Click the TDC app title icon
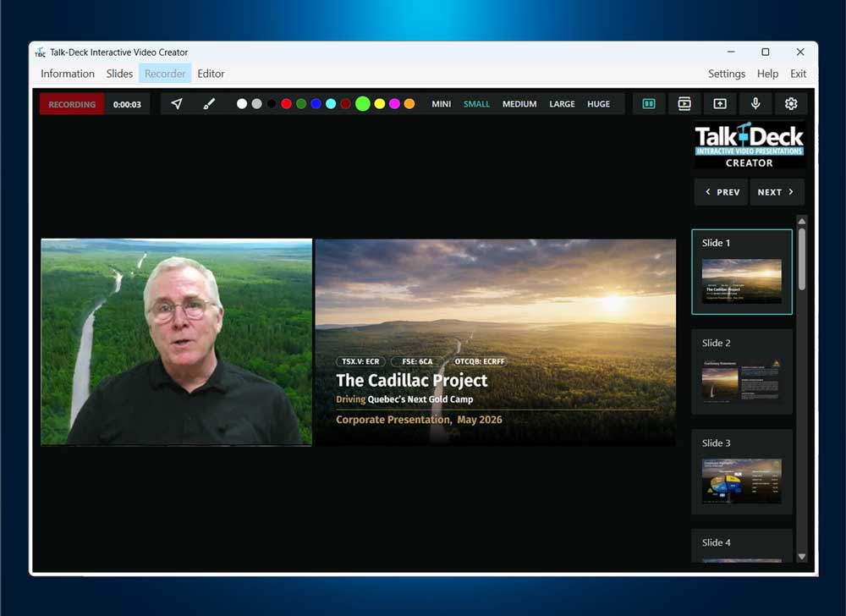The height and width of the screenshot is (616, 846). [40, 52]
